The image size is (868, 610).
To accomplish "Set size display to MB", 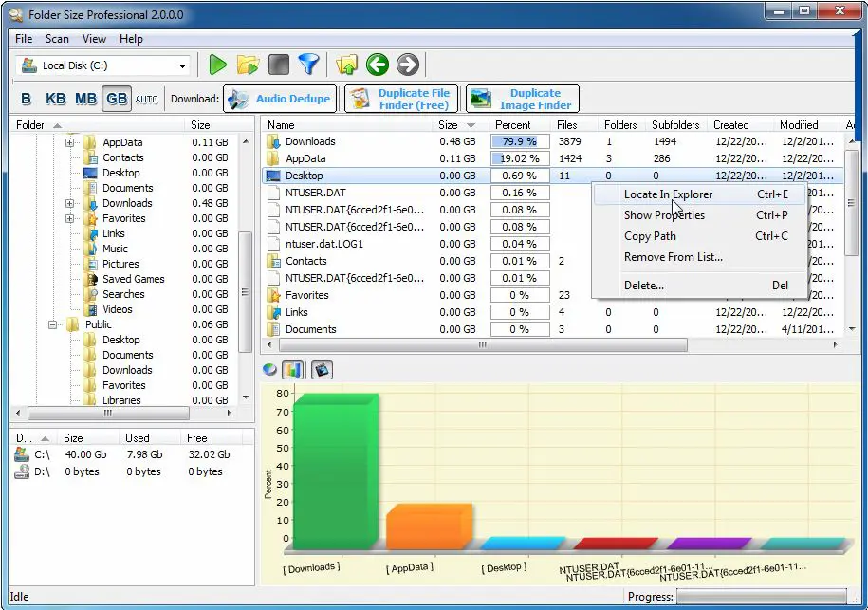I will [x=86, y=99].
